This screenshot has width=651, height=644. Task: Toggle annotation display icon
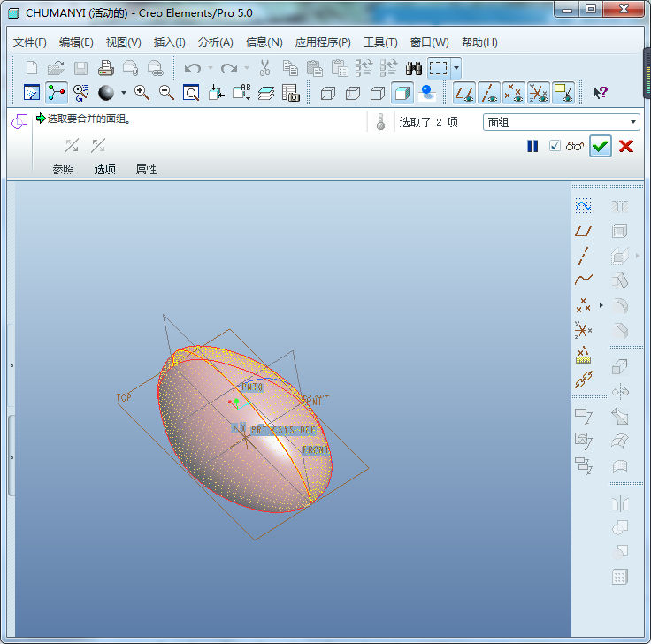click(x=563, y=93)
